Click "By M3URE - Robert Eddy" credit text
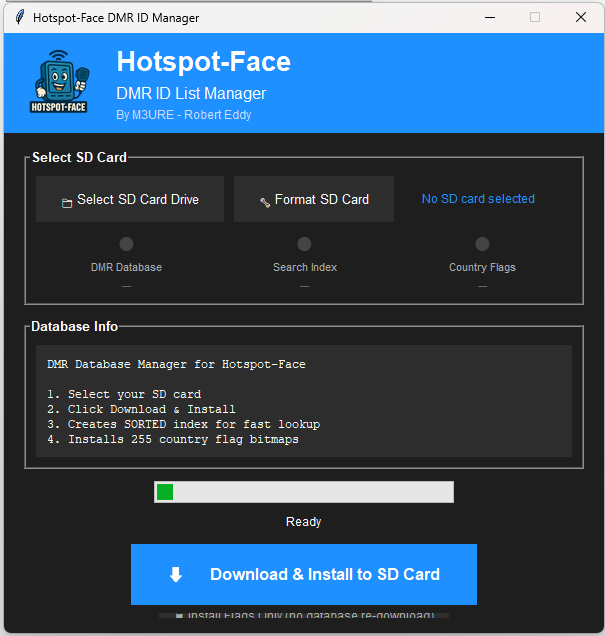 coord(184,115)
